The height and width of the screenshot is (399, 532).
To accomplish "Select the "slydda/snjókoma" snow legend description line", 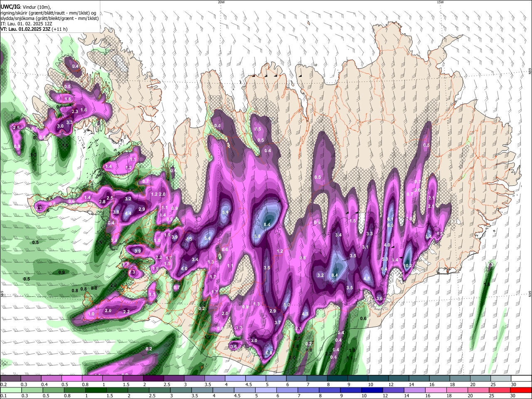I will [x=49, y=18].
